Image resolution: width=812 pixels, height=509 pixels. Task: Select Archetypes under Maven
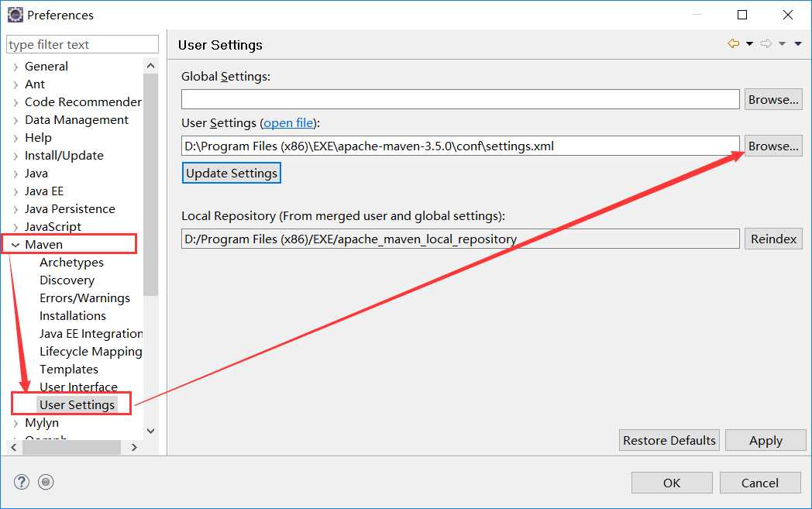(71, 263)
